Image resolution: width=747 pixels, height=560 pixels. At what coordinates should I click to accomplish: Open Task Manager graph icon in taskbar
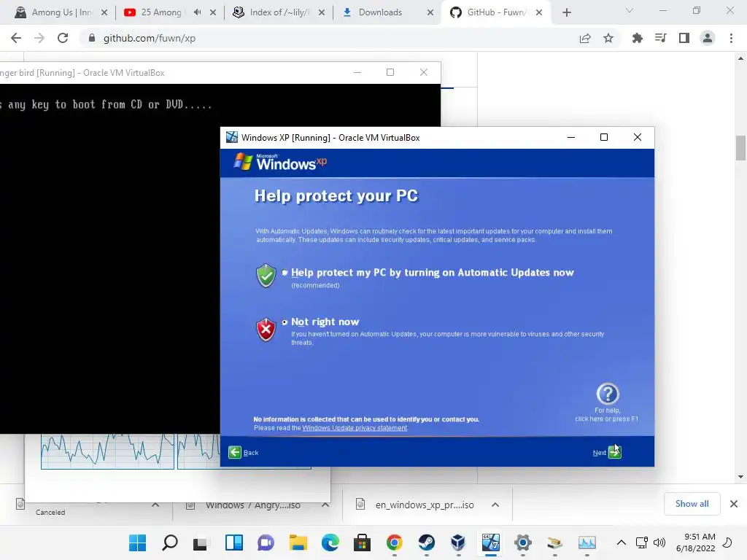click(587, 542)
